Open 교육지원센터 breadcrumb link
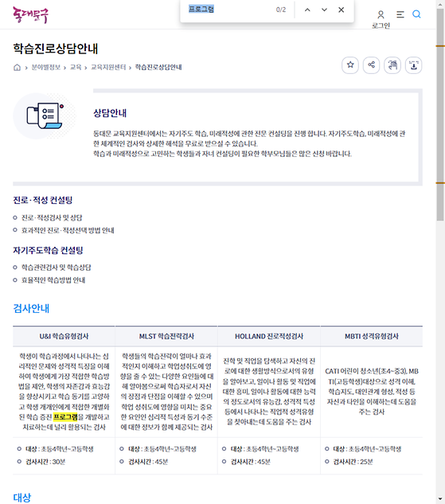Viewport: 445px width, 504px height. (108, 67)
